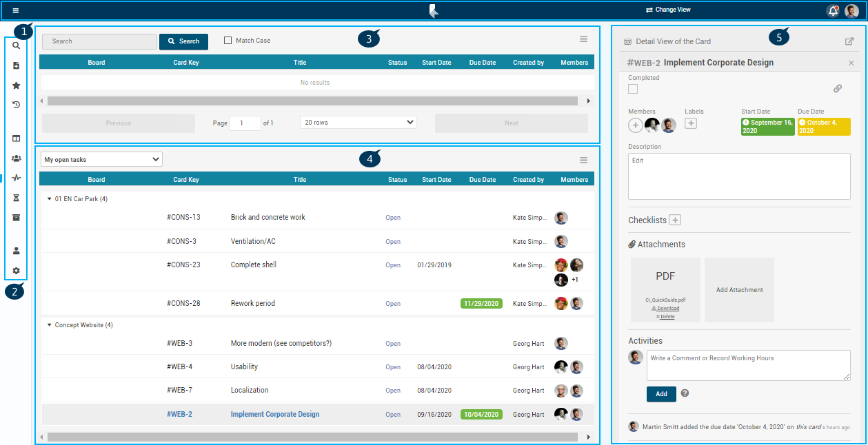Open favorites via the star sidebar icon
This screenshot has height=445, width=868.
pos(17,85)
